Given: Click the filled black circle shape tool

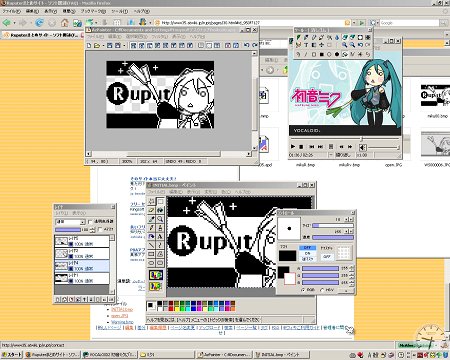Looking at the screenshot, I should click(337, 54).
